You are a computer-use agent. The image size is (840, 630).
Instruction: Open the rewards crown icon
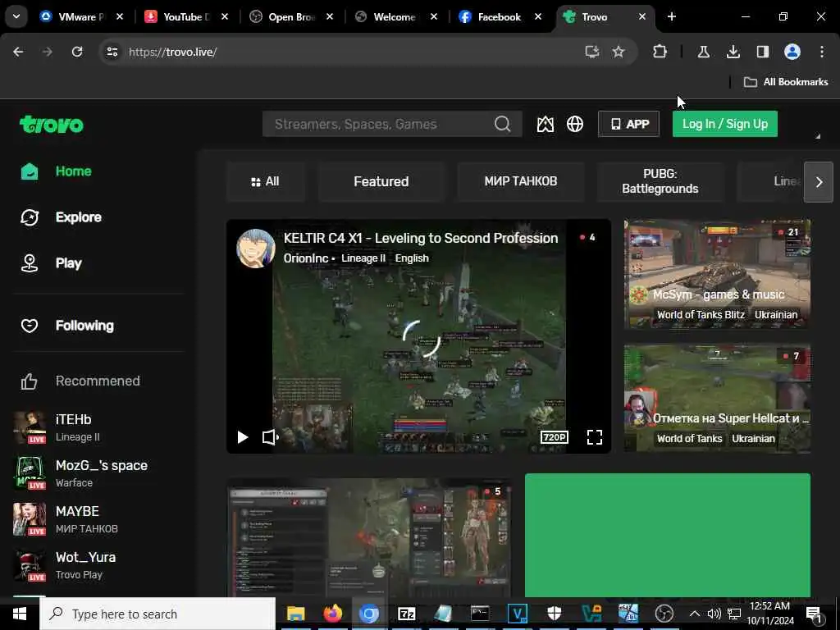546,125
